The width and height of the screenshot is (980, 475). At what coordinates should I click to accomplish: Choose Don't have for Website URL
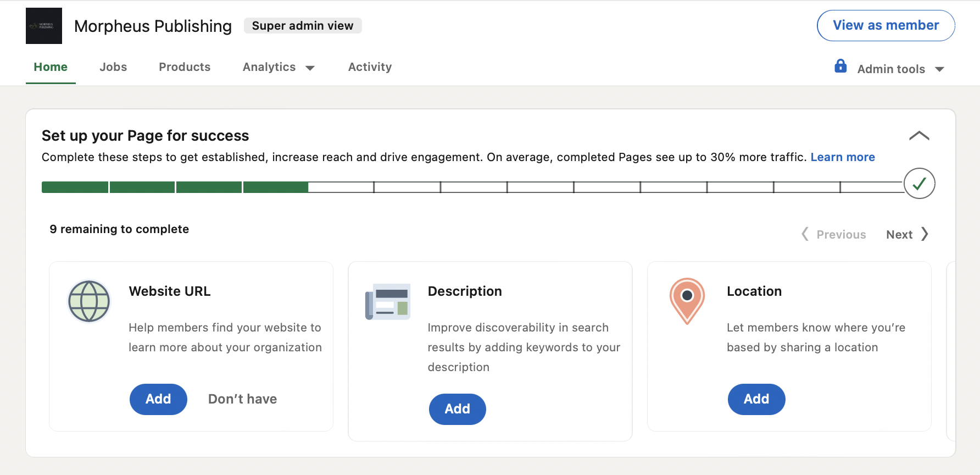(x=242, y=399)
